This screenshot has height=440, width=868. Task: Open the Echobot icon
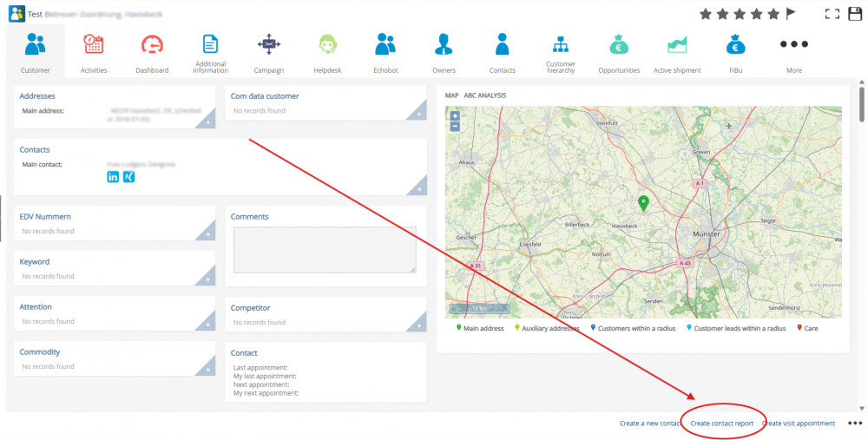385,44
